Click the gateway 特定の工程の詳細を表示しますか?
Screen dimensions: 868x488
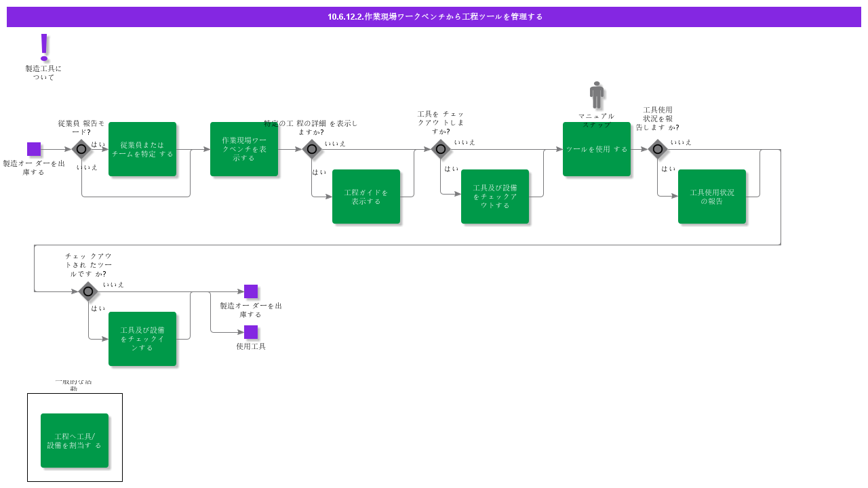[x=312, y=149]
